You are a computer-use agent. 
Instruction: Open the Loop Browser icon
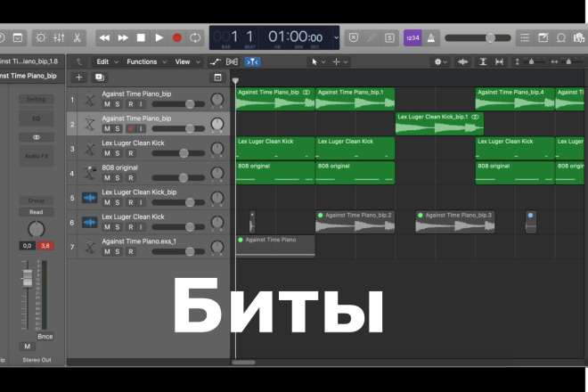561,38
